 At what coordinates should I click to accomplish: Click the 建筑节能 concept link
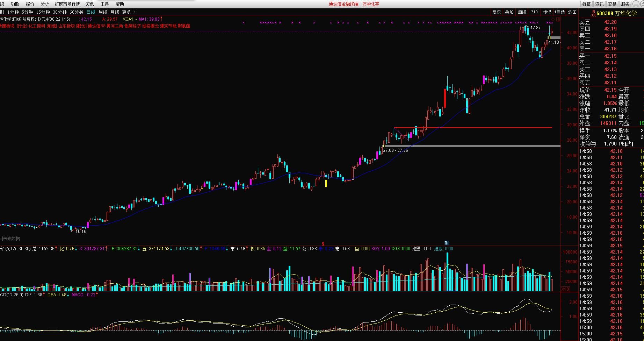pos(168,26)
